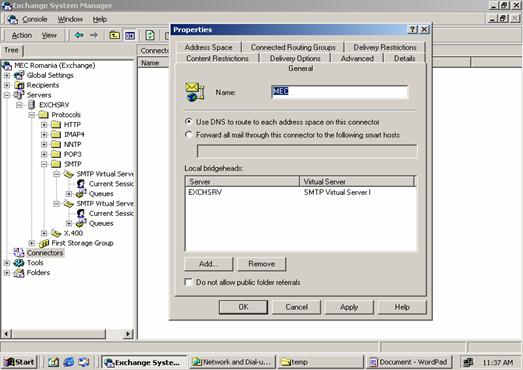Click the refresh toolbar icon

(x=150, y=35)
